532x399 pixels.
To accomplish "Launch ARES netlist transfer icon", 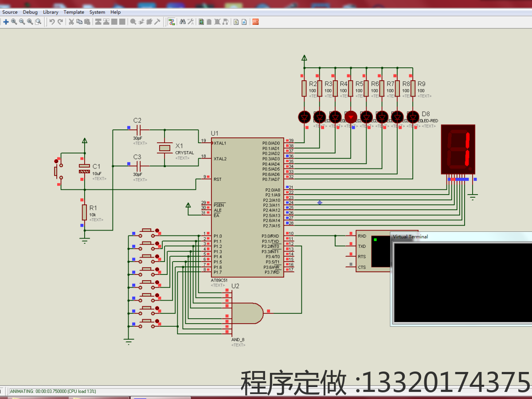I will pyautogui.click(x=255, y=22).
